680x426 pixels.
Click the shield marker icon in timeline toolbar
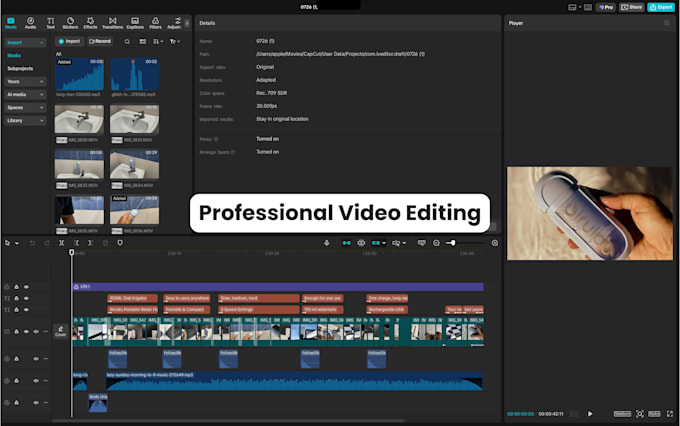(x=120, y=243)
